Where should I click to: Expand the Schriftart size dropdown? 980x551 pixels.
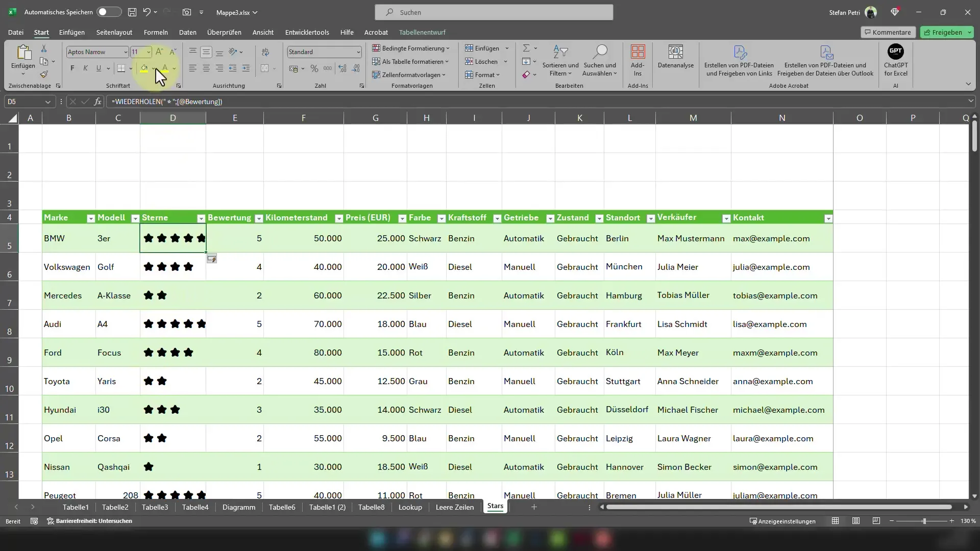tap(148, 52)
